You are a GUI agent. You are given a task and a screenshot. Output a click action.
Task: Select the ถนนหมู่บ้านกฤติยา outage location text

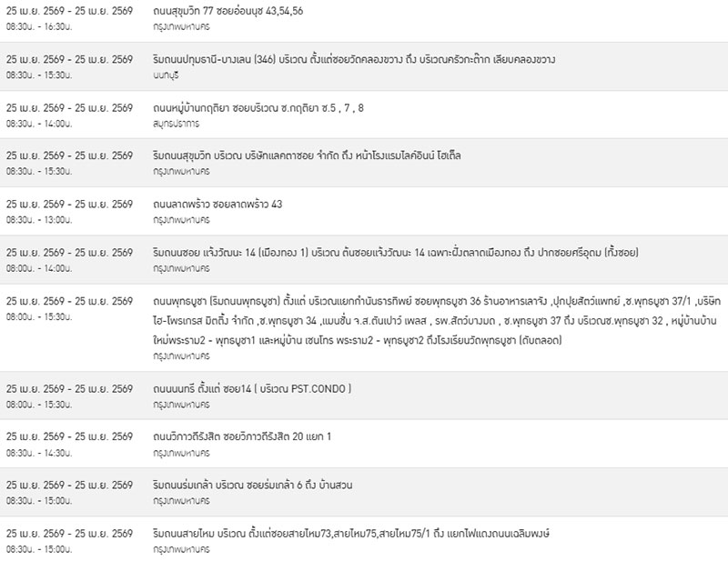[259, 107]
